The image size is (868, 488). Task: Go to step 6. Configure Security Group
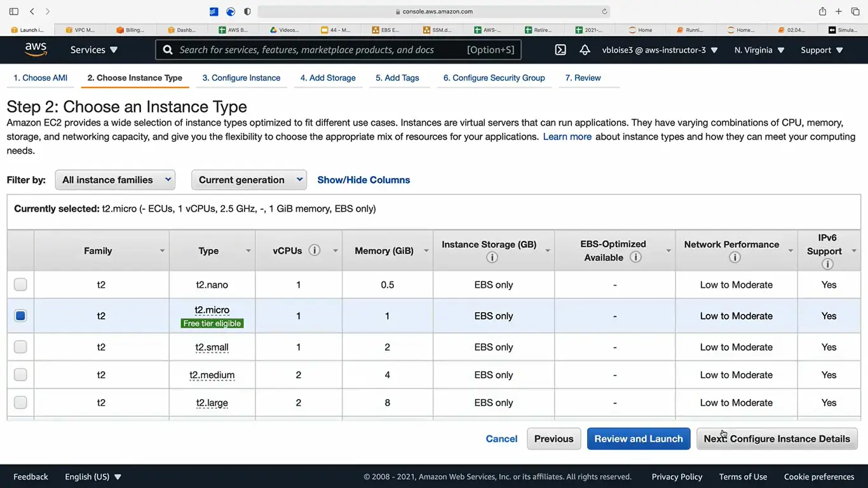494,78
